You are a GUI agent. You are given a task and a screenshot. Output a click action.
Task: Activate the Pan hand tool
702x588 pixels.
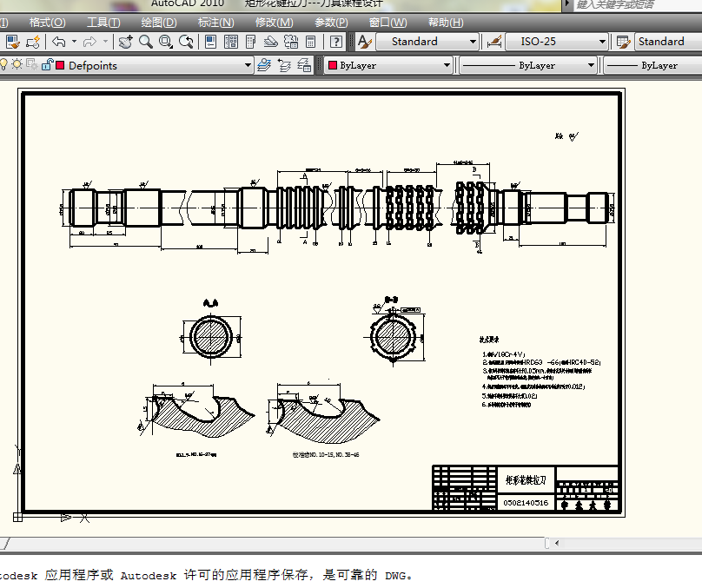[x=125, y=42]
